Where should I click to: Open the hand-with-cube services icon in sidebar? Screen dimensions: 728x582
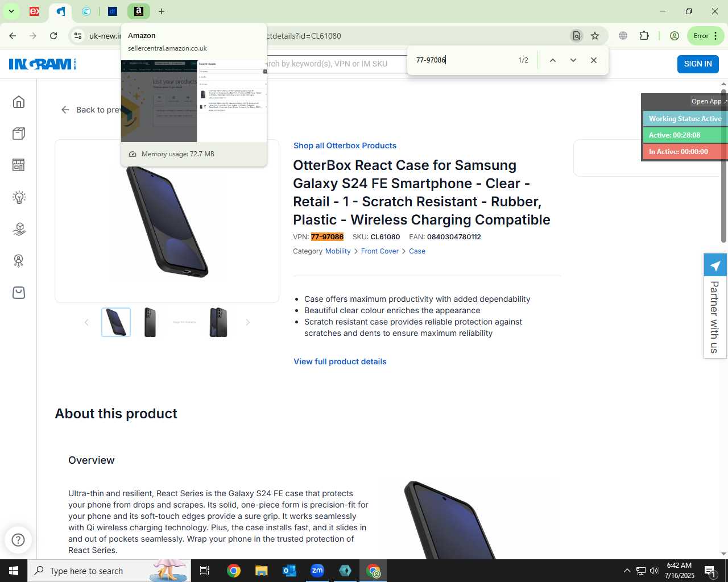[19, 229]
